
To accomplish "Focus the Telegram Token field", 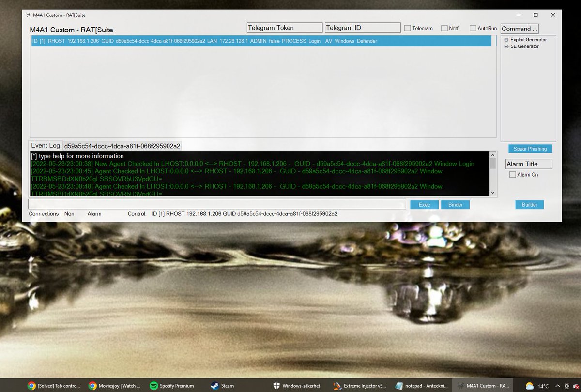I will 284,28.
